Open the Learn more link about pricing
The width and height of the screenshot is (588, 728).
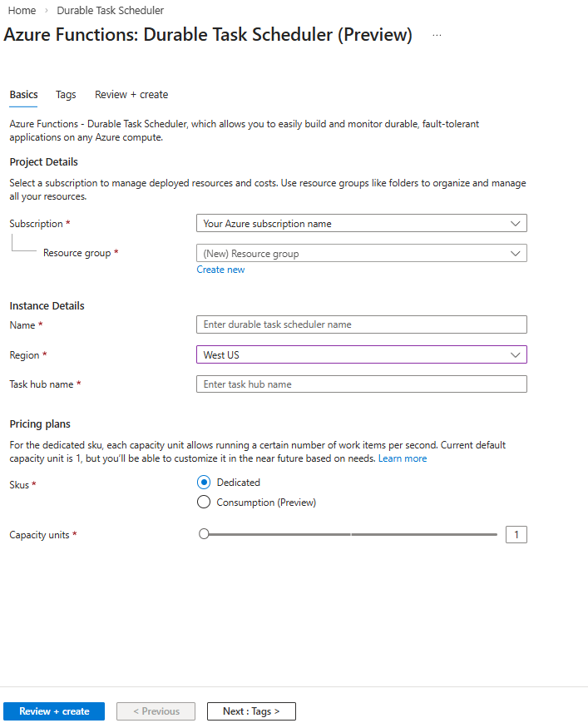[403, 458]
